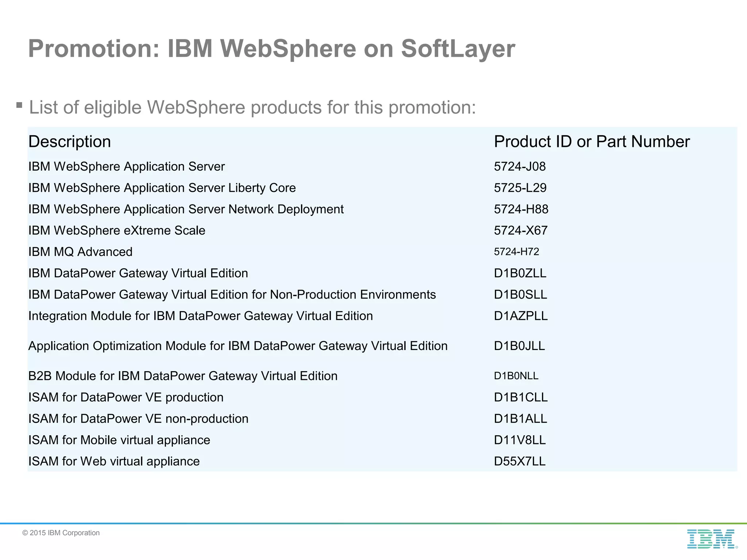The height and width of the screenshot is (560, 747).
Task: Select DataPower Gateway 'for Non-Production Environments' row
Action: click(x=232, y=295)
